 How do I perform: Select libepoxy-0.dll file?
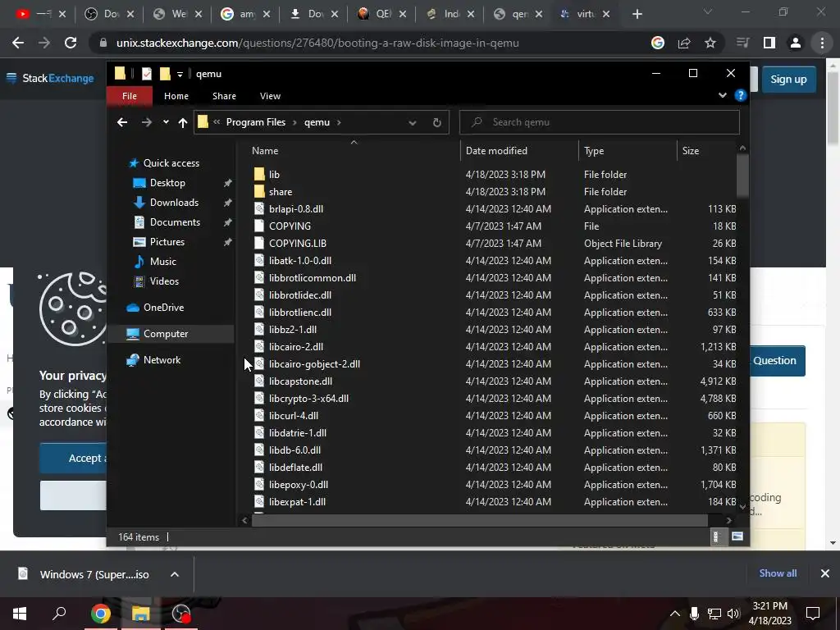coord(299,484)
